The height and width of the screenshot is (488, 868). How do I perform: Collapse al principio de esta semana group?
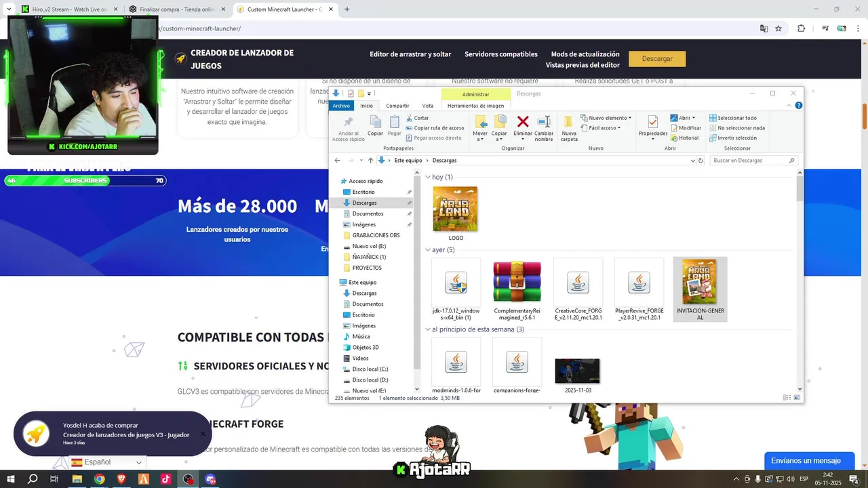pos(428,329)
